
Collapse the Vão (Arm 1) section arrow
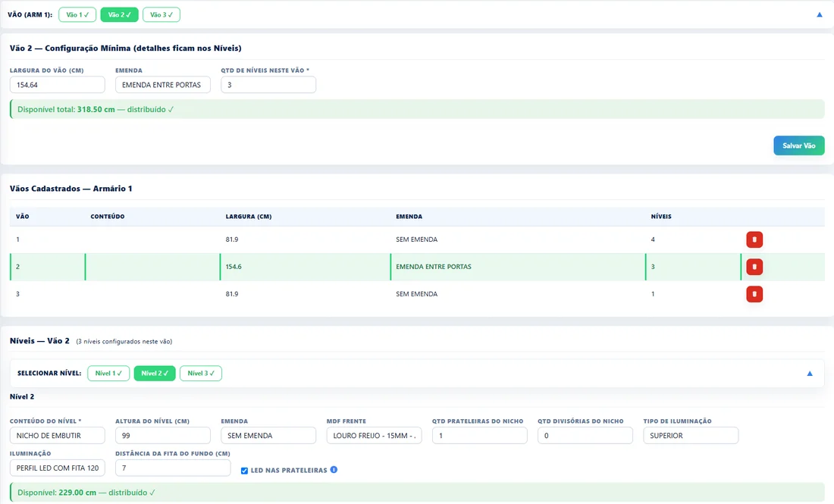(x=819, y=15)
